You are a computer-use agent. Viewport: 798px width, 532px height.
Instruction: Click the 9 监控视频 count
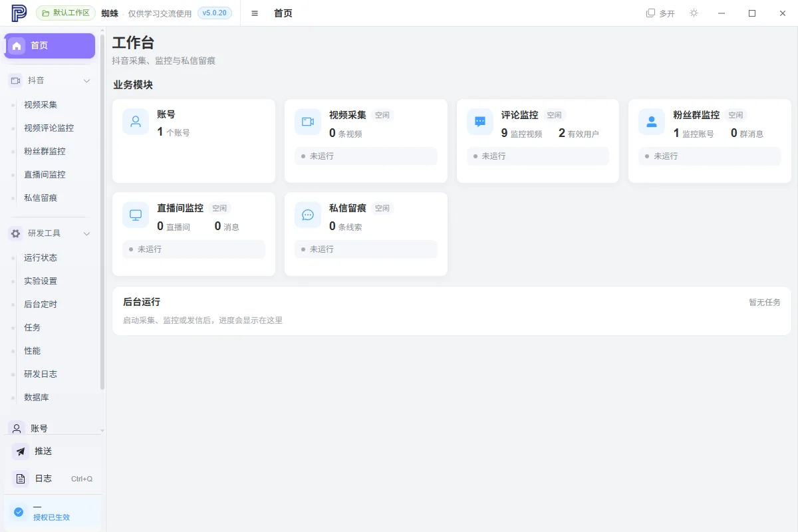point(522,133)
